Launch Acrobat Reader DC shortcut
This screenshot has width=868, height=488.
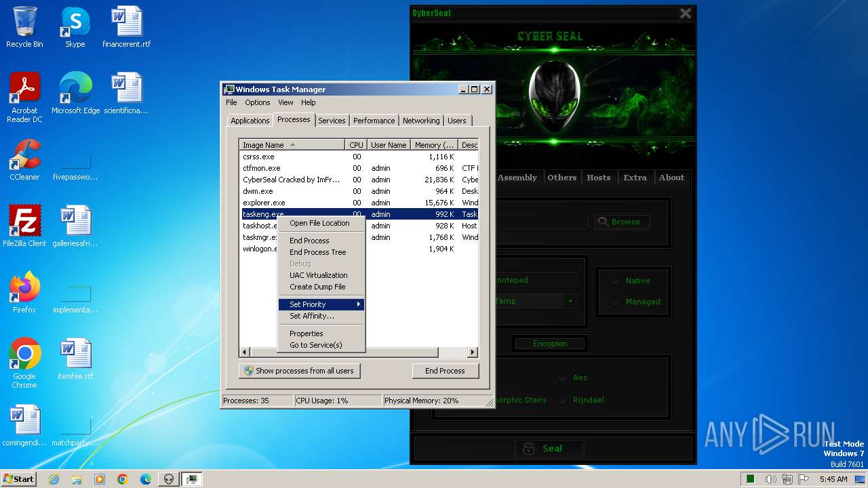tap(24, 97)
